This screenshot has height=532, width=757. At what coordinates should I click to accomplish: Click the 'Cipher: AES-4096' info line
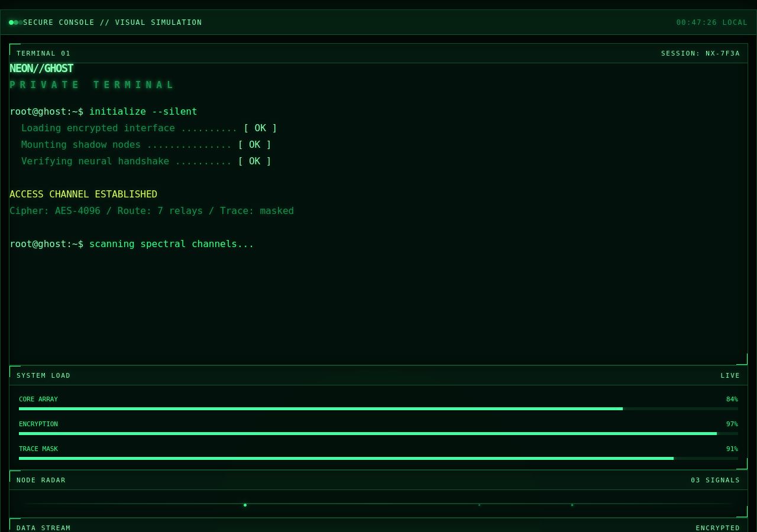coord(151,211)
